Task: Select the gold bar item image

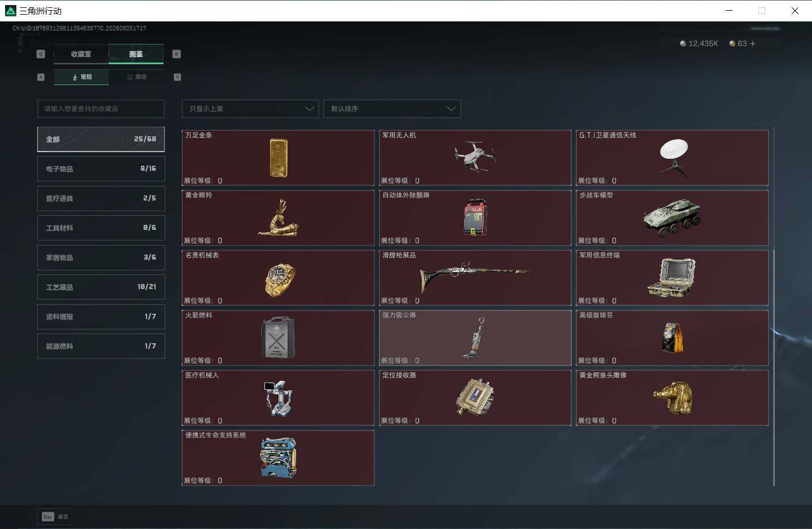Action: point(278,158)
